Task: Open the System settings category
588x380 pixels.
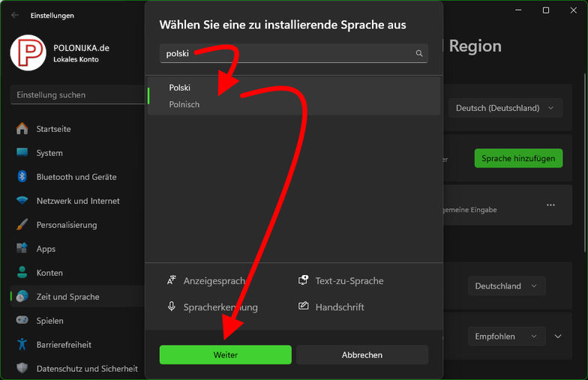Action: [49, 153]
